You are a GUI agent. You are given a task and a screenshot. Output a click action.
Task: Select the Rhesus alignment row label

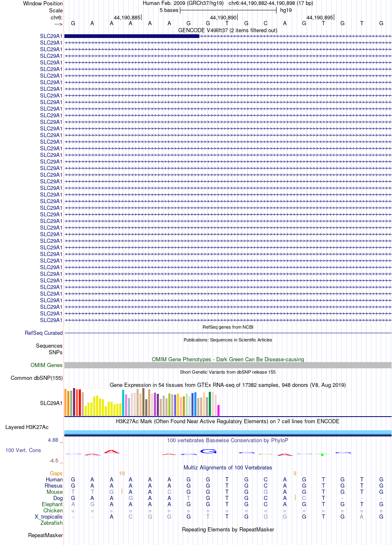click(x=54, y=486)
